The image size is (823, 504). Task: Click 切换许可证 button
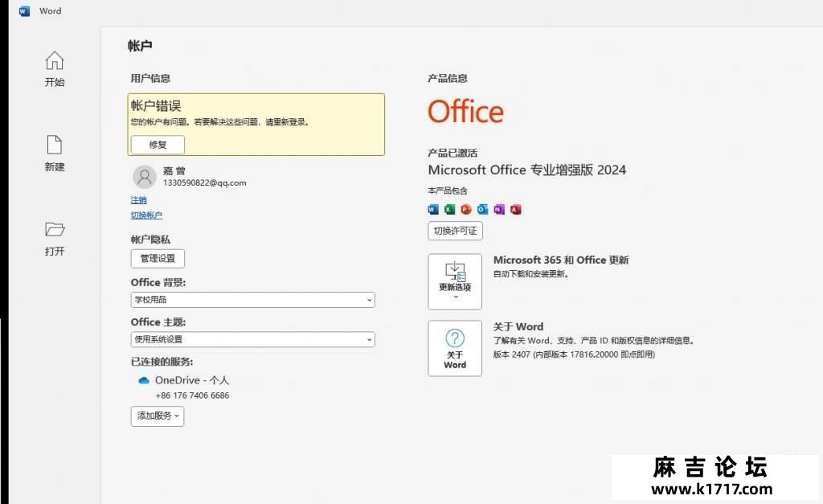point(455,231)
